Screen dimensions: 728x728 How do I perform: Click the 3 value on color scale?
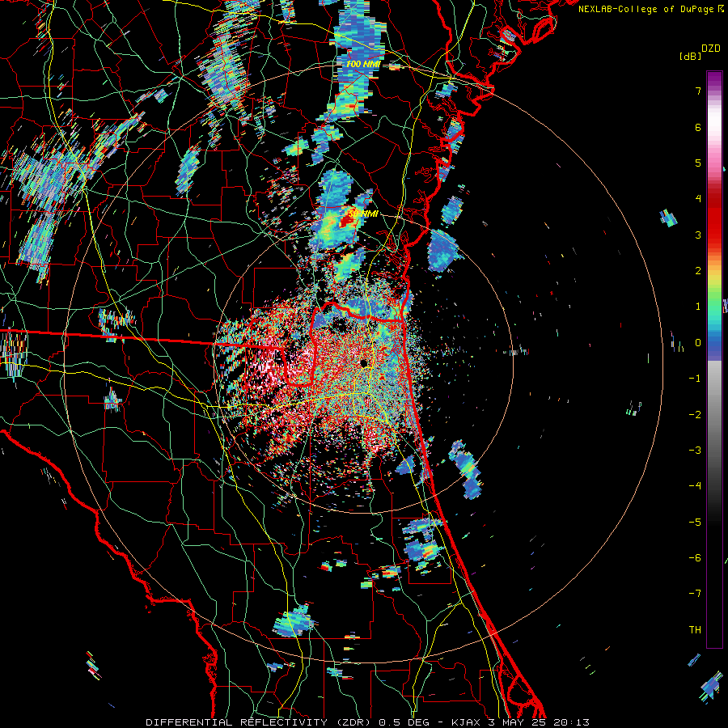(698, 235)
